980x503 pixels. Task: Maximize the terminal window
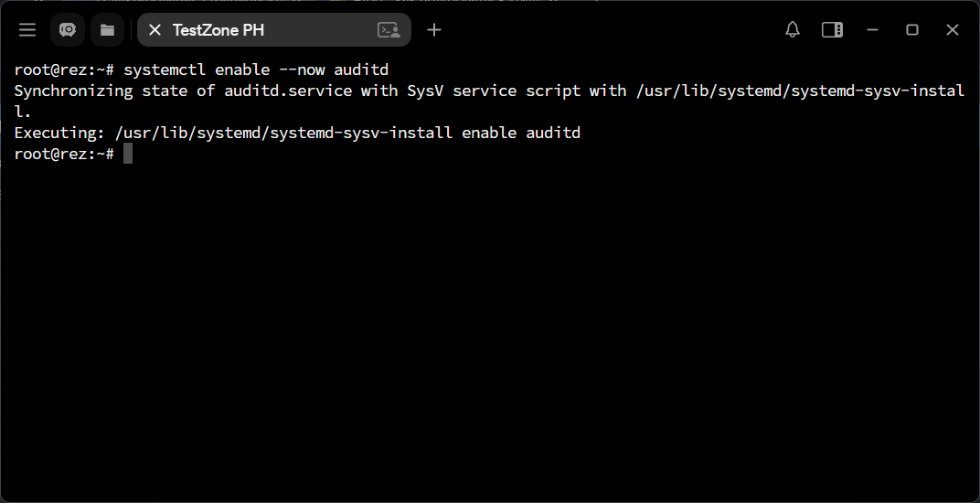912,30
